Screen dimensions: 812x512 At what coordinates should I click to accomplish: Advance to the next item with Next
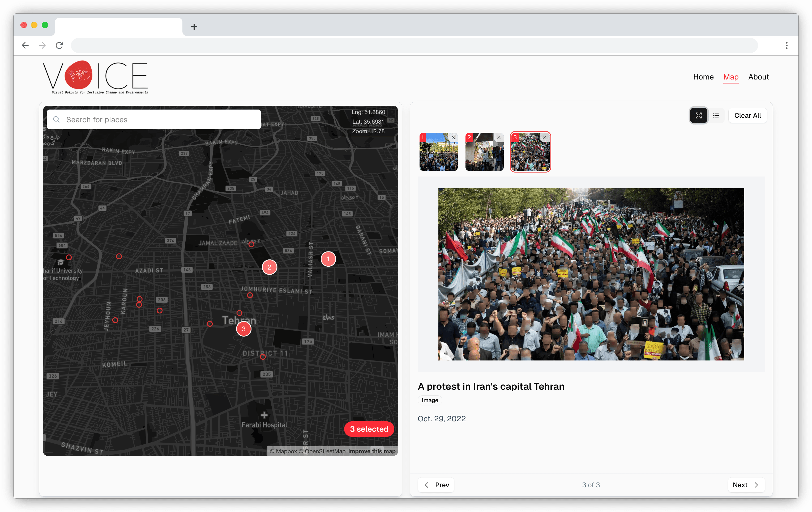tap(746, 485)
